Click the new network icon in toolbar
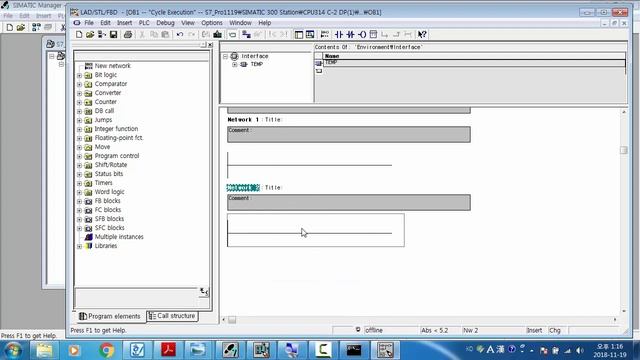The height and width of the screenshot is (360, 640). point(324,35)
